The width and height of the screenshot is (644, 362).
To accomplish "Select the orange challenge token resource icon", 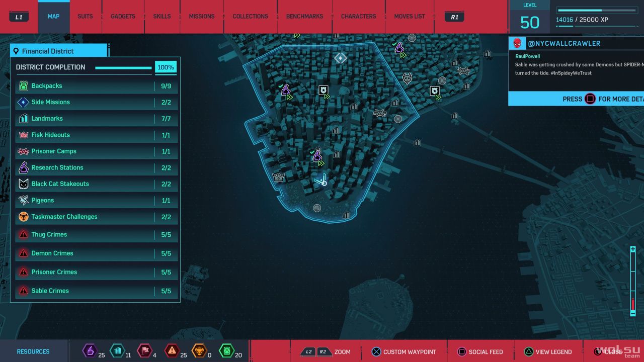I will click(200, 350).
